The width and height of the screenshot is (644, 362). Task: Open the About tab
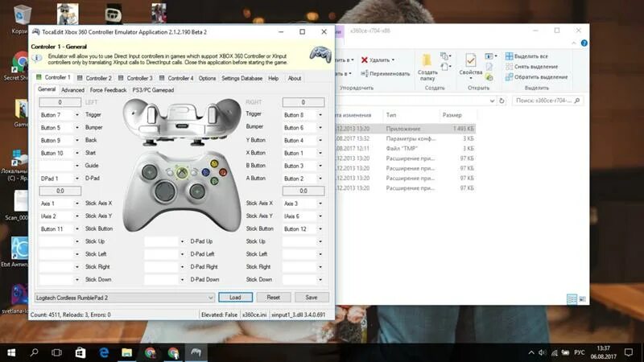pyautogui.click(x=295, y=78)
